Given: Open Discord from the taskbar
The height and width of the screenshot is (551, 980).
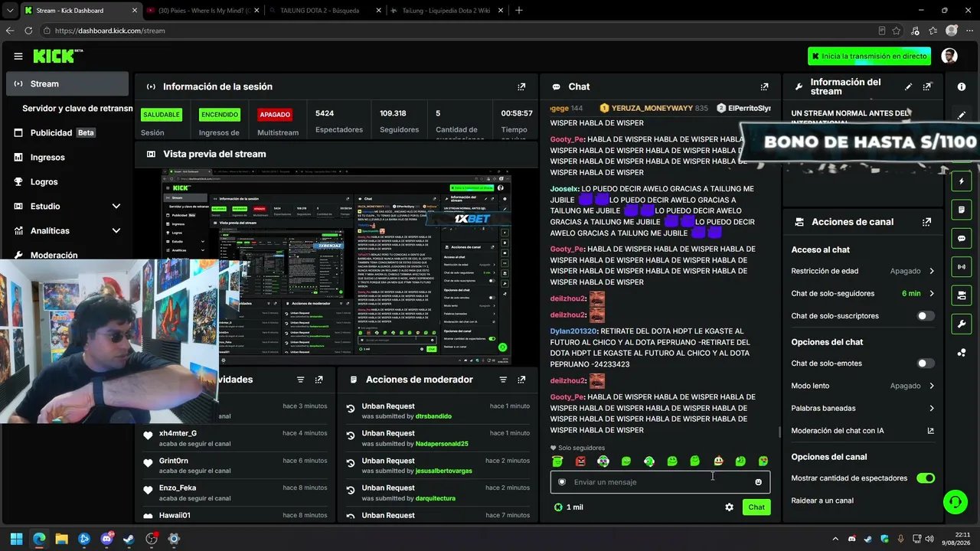Looking at the screenshot, I should pos(106,539).
